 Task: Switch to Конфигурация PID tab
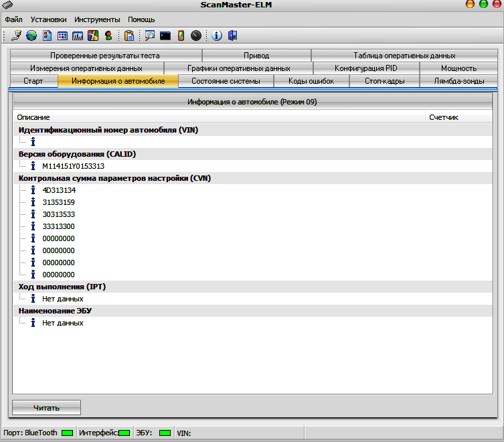pyautogui.click(x=366, y=68)
